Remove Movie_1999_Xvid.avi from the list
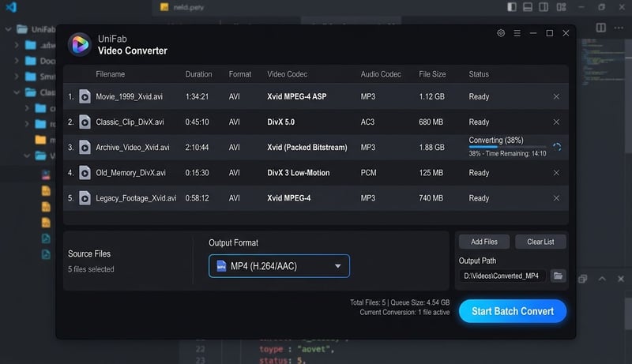 point(556,96)
